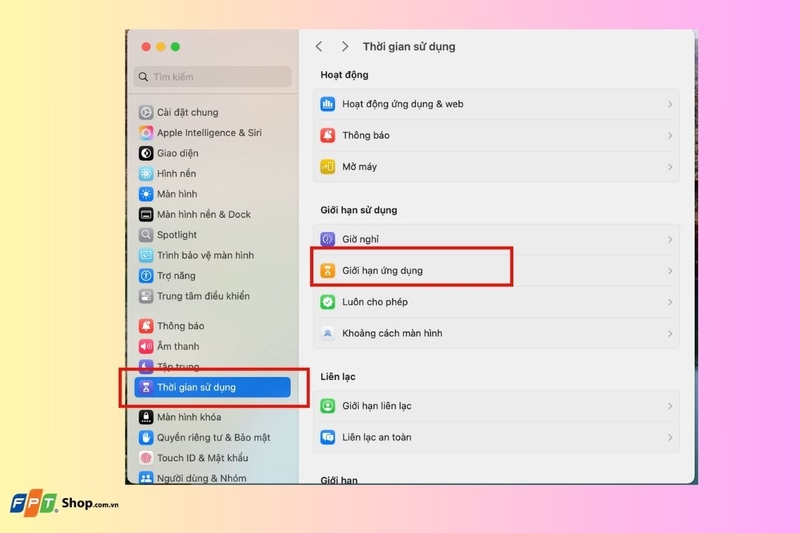The image size is (800, 533).
Task: Select Hình nền label in sidebar
Action: tap(176, 173)
